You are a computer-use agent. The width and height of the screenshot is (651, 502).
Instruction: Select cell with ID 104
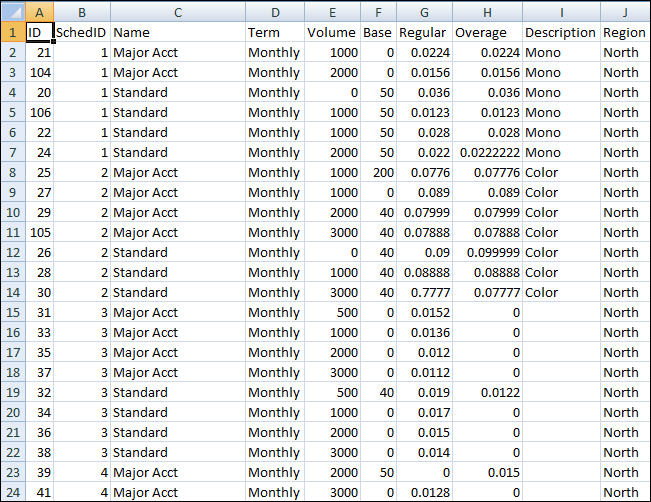pyautogui.click(x=39, y=72)
